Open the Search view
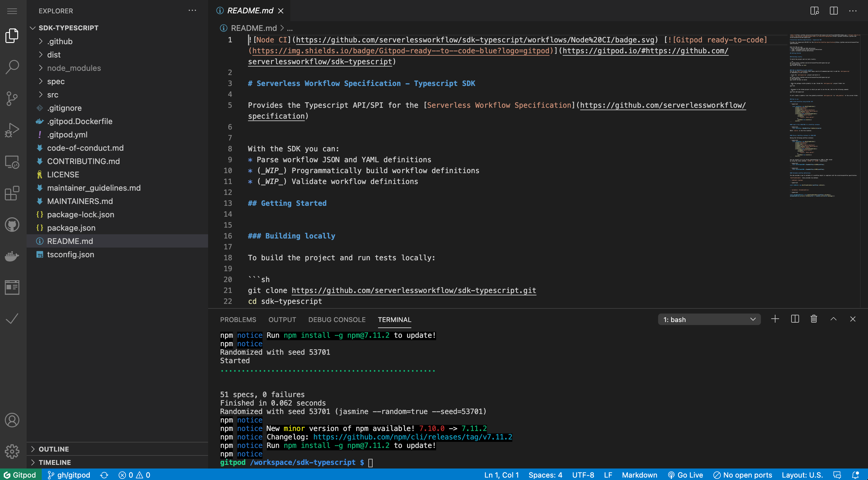Image resolution: width=868 pixels, height=480 pixels. point(12,67)
